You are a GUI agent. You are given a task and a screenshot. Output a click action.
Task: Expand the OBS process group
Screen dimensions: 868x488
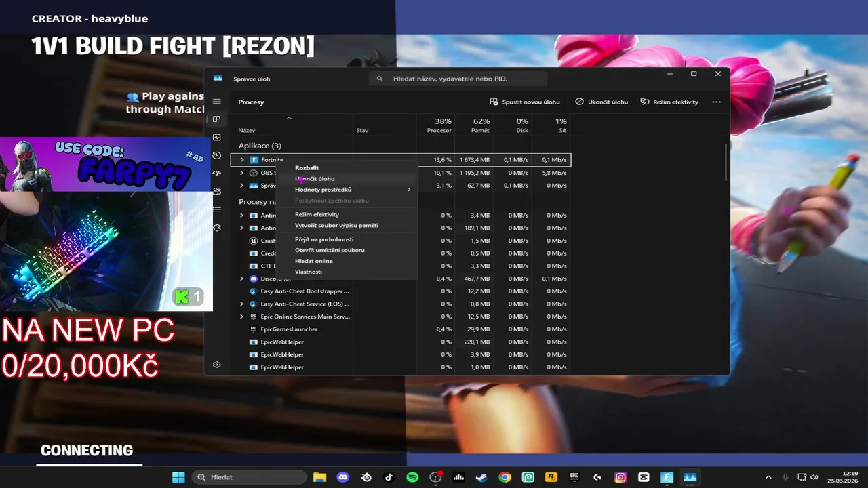tap(241, 173)
